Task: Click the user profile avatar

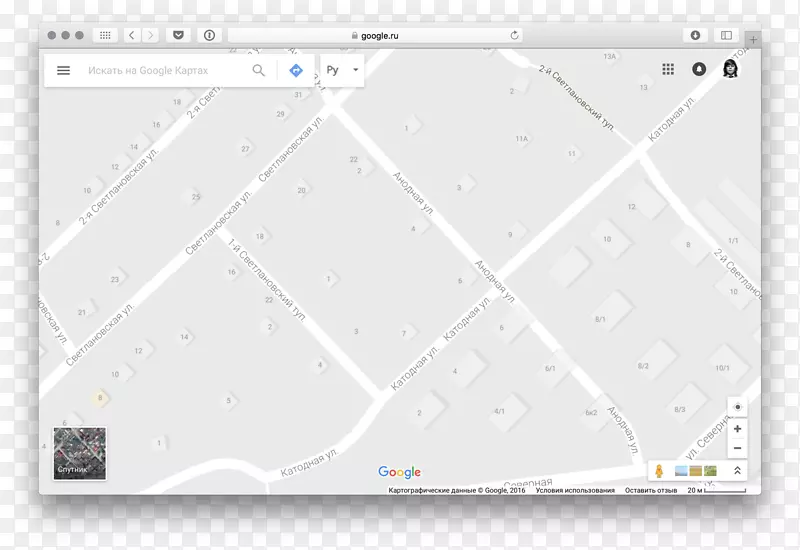Action: coord(730,70)
